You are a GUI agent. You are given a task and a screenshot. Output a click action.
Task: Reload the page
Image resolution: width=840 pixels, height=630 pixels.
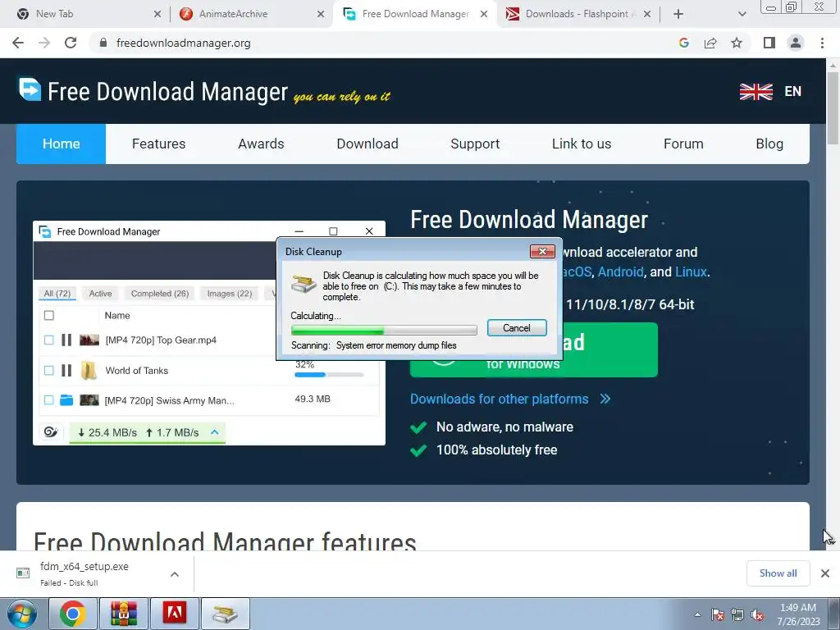pos(71,43)
